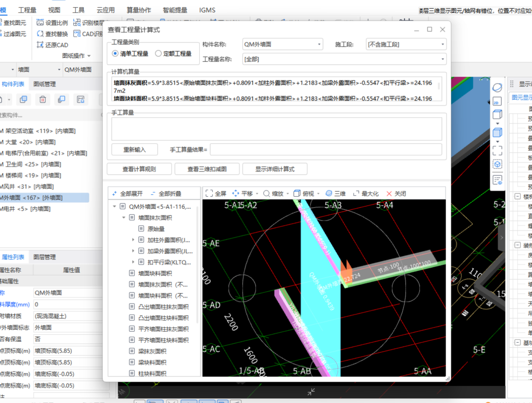Open the 视图 menu

click(54, 10)
